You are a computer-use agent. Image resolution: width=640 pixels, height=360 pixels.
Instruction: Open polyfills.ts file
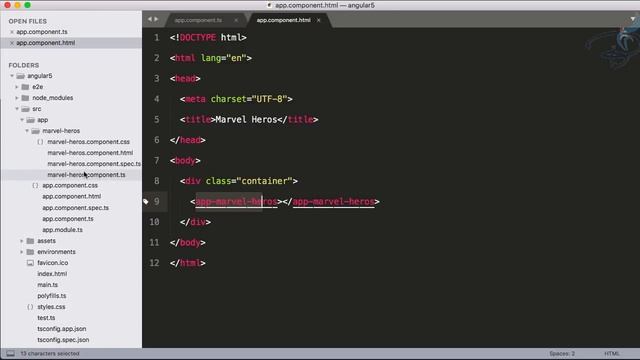pyautogui.click(x=52, y=296)
